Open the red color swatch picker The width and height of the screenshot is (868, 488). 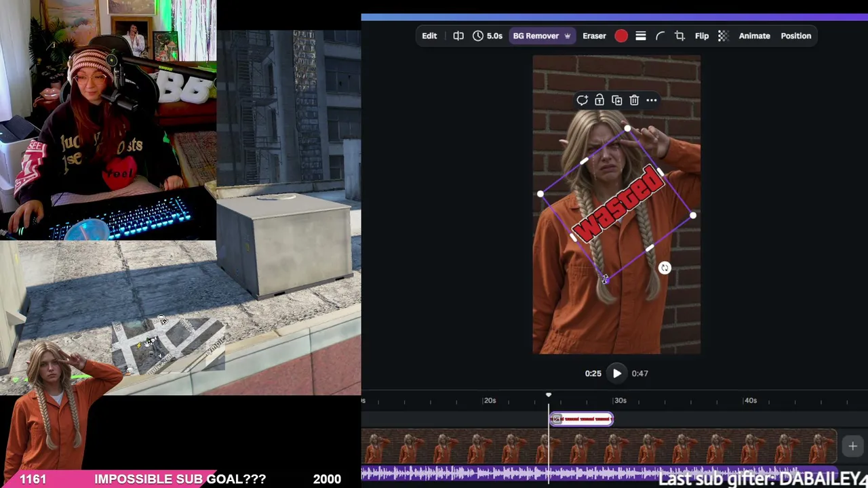point(621,36)
